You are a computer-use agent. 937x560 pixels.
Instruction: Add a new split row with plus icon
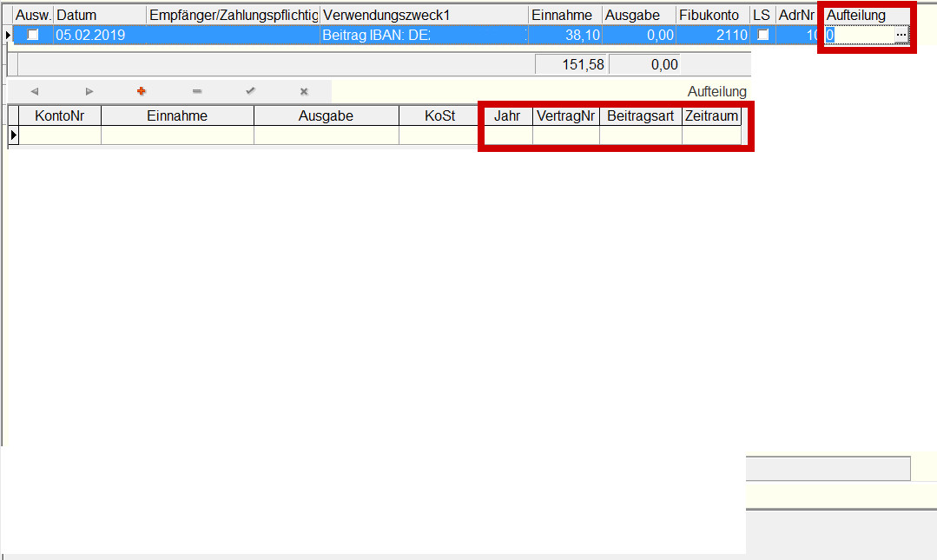[x=142, y=91]
